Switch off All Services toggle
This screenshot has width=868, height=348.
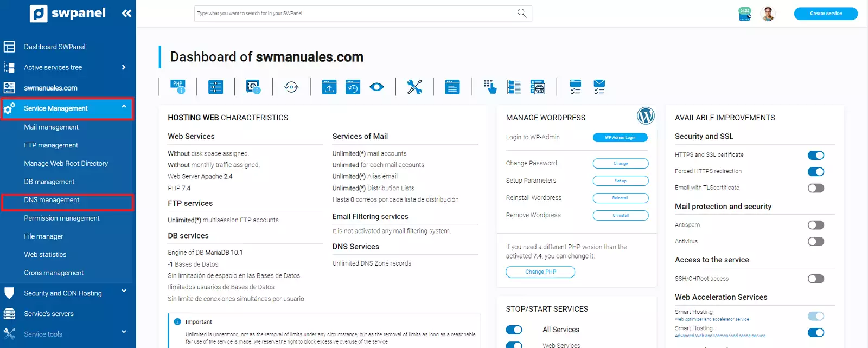514,330
